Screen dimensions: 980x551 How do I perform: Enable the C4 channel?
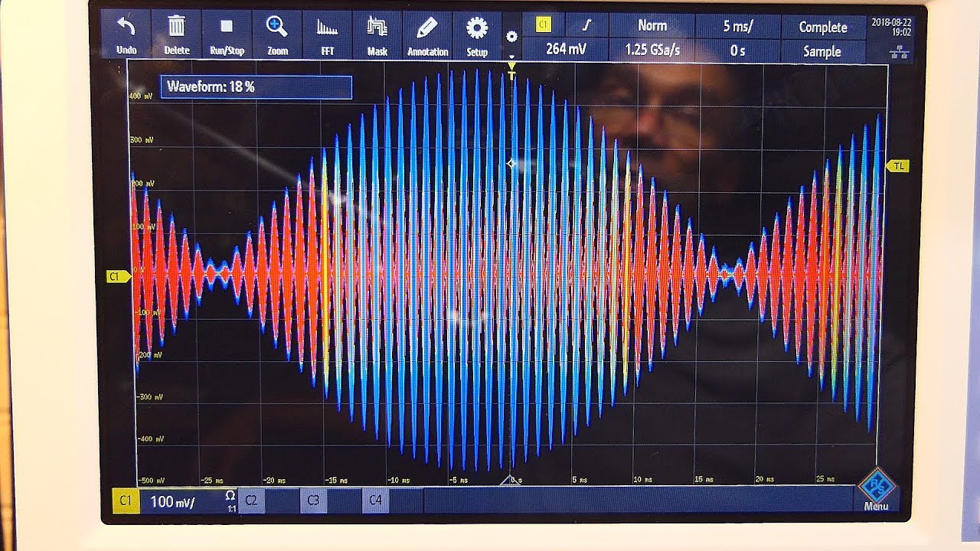click(x=375, y=500)
